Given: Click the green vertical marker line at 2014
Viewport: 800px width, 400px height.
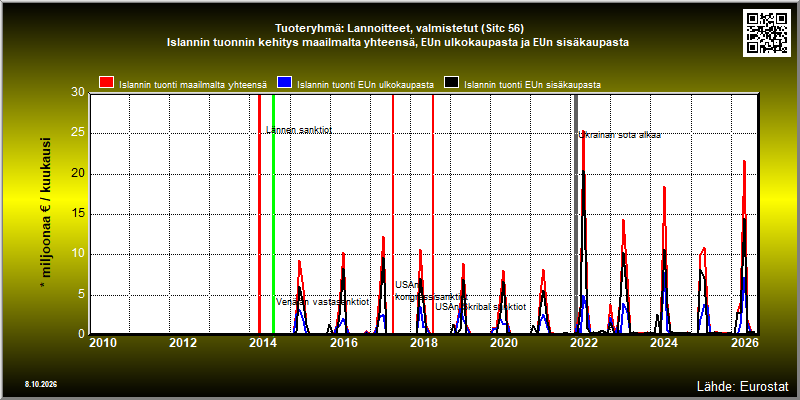Looking at the screenshot, I should click(273, 214).
